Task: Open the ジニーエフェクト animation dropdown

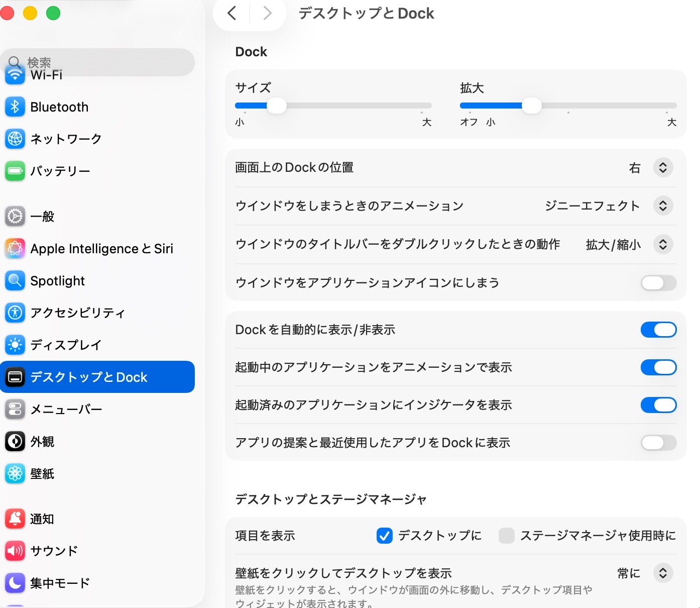Action: pyautogui.click(x=663, y=206)
